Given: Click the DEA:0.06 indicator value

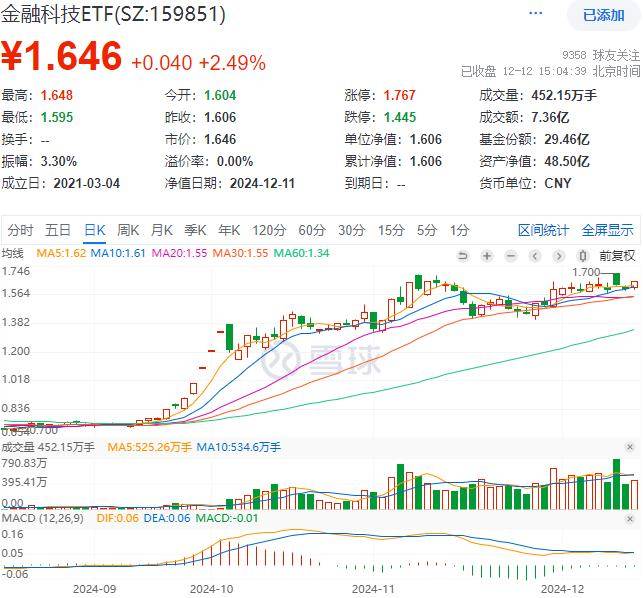Looking at the screenshot, I should (167, 518).
